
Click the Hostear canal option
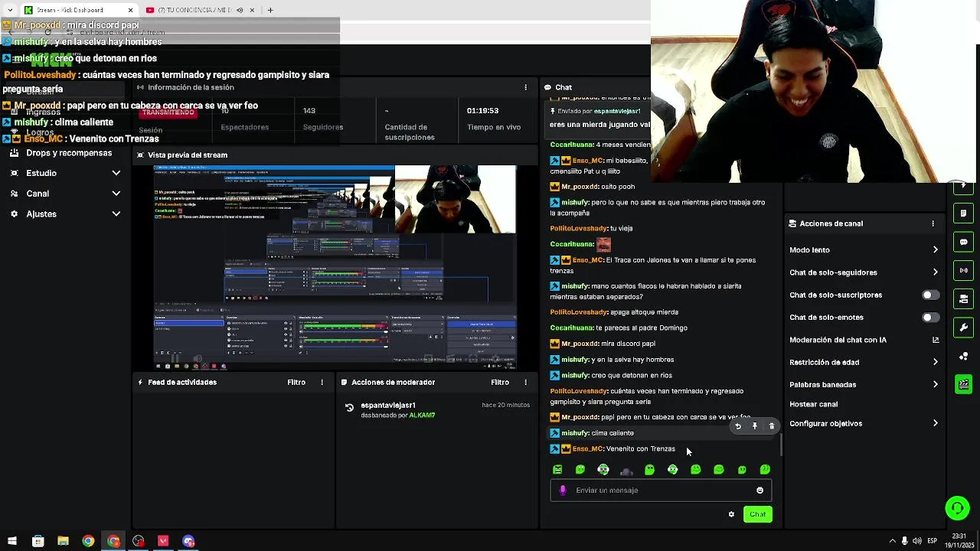pyautogui.click(x=813, y=404)
